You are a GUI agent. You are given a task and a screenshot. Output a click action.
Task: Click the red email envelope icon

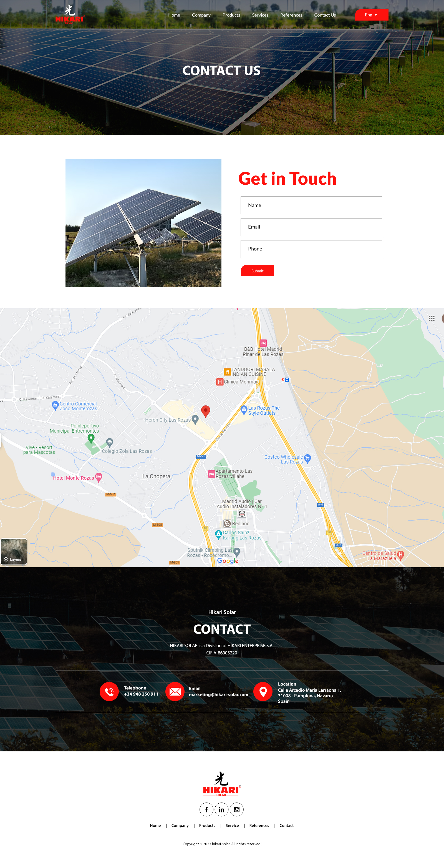coord(175,691)
